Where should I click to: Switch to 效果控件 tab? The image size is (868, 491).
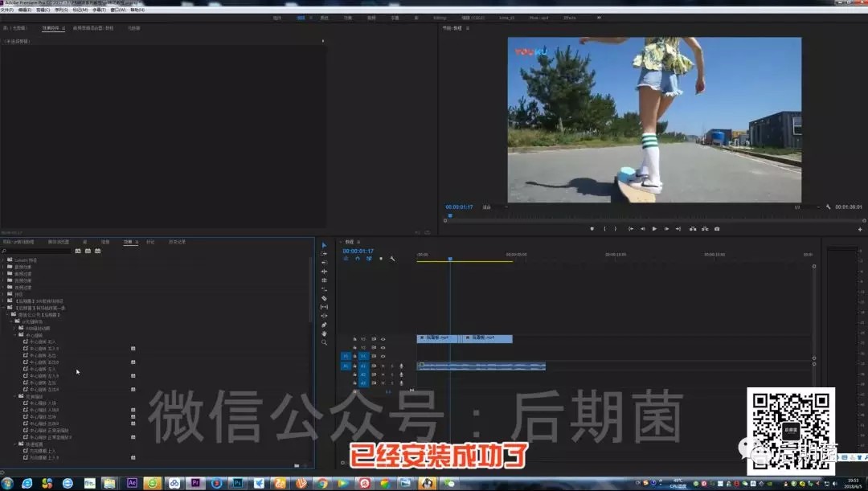coord(51,27)
